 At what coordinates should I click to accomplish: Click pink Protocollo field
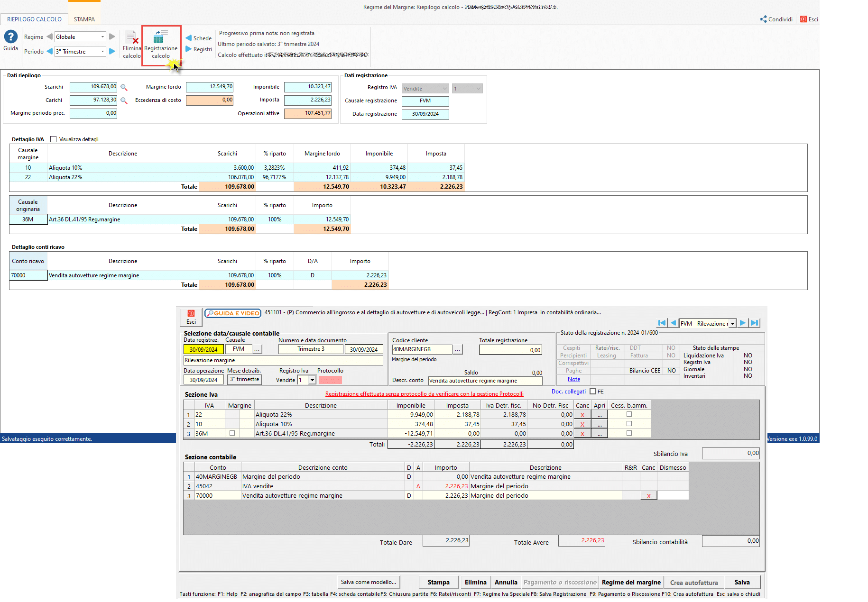[x=330, y=380]
